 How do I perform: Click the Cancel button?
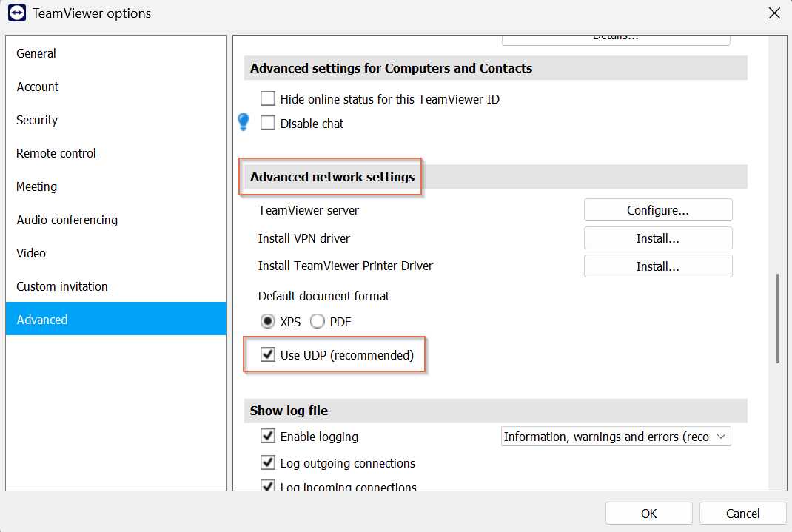click(743, 514)
